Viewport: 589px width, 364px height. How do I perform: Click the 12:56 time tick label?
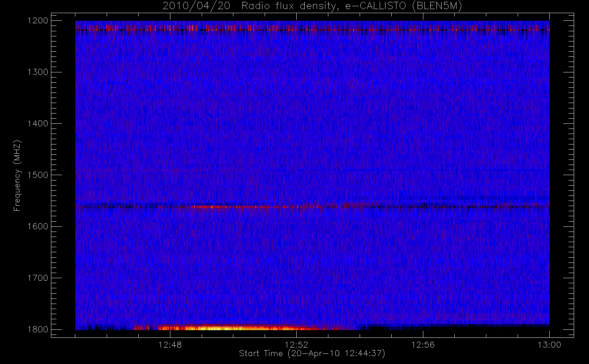pyautogui.click(x=423, y=345)
